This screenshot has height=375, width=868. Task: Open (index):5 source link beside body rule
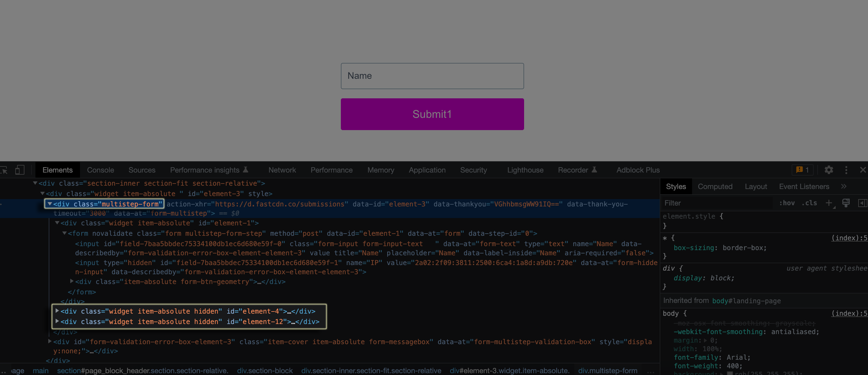pos(849,313)
